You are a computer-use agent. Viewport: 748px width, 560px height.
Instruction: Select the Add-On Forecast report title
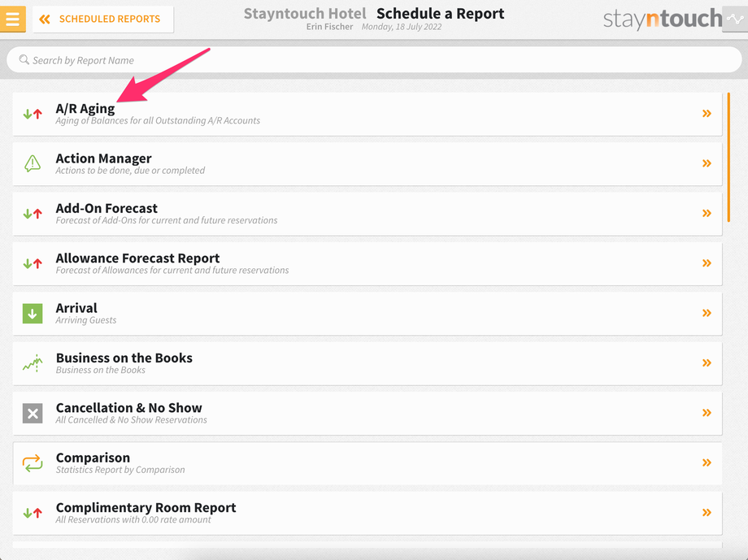click(107, 208)
